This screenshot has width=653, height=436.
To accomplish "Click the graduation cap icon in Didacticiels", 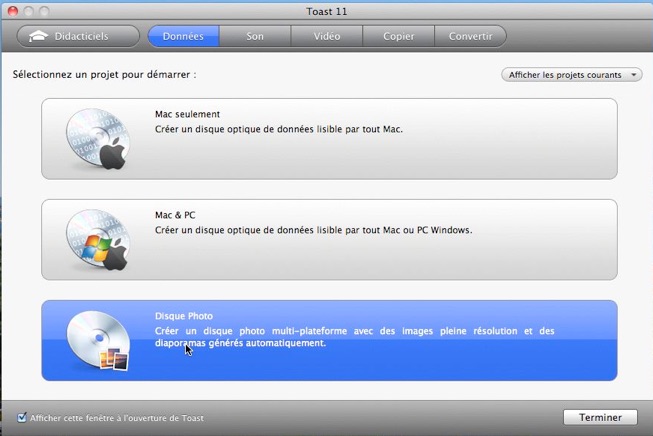I will click(38, 36).
